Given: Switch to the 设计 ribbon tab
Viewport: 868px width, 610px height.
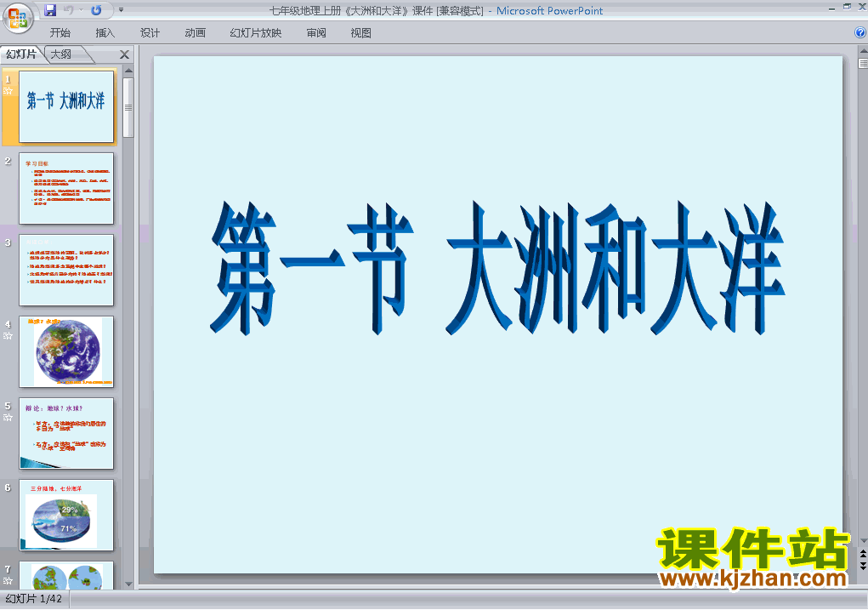Looking at the screenshot, I should tap(150, 33).
